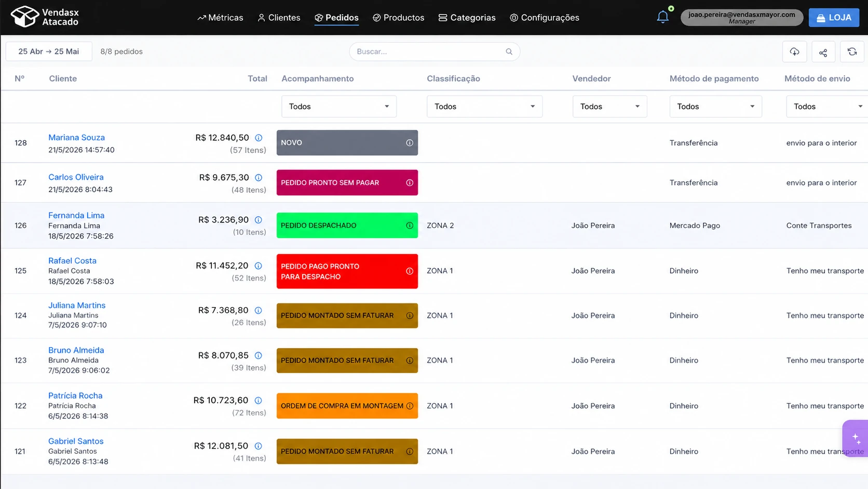
Task: Click the Buscar search field
Action: [x=435, y=51]
